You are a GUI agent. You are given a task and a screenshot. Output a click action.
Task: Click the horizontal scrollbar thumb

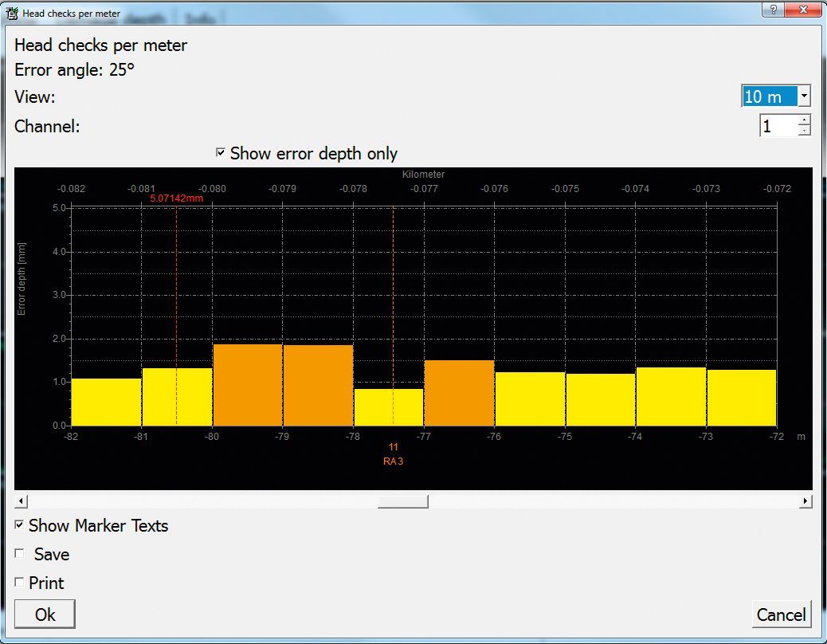pyautogui.click(x=402, y=501)
